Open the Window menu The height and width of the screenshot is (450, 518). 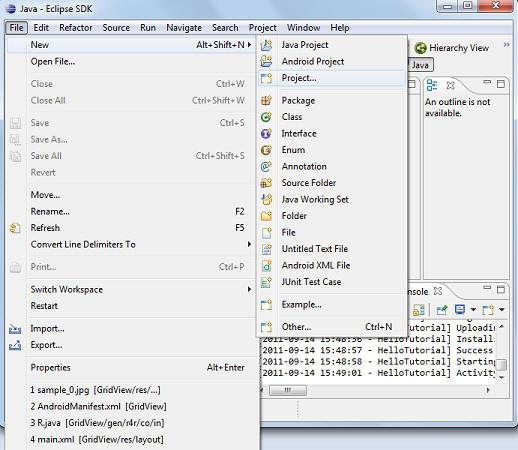303,28
